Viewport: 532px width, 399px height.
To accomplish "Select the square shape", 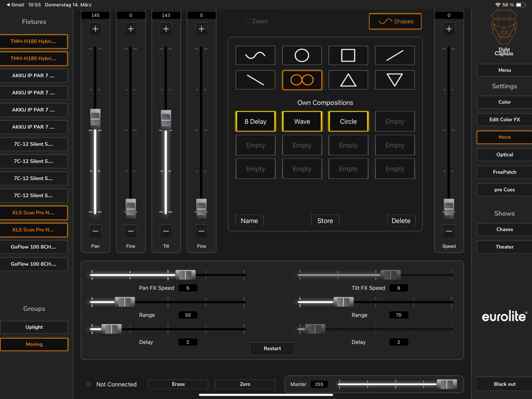I will [x=348, y=55].
